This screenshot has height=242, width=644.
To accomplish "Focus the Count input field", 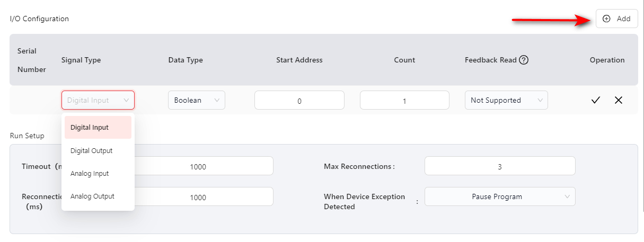I will pos(404,101).
